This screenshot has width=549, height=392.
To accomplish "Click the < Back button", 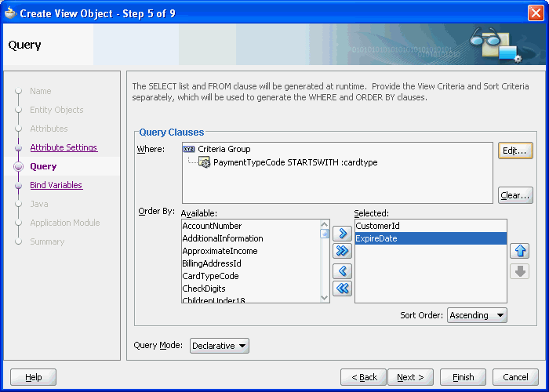I will (x=363, y=377).
